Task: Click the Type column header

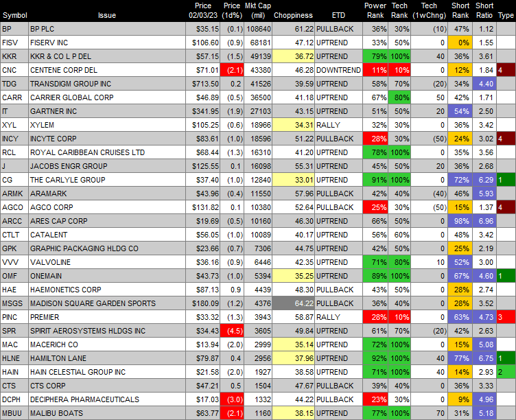Action: pyautogui.click(x=506, y=16)
